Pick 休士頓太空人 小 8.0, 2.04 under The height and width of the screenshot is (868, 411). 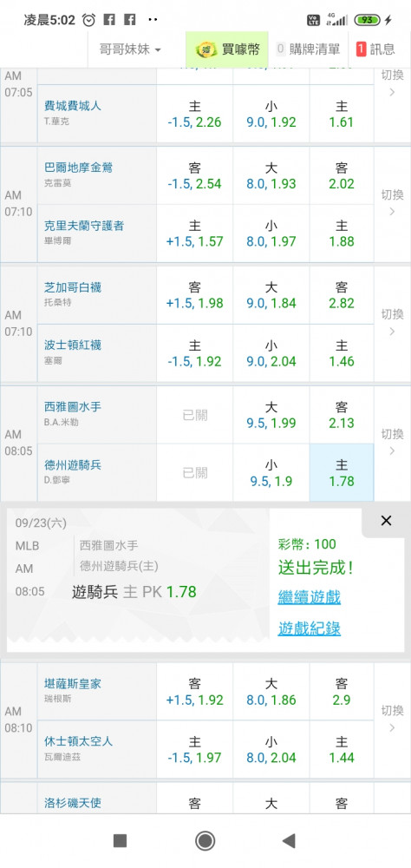(271, 750)
